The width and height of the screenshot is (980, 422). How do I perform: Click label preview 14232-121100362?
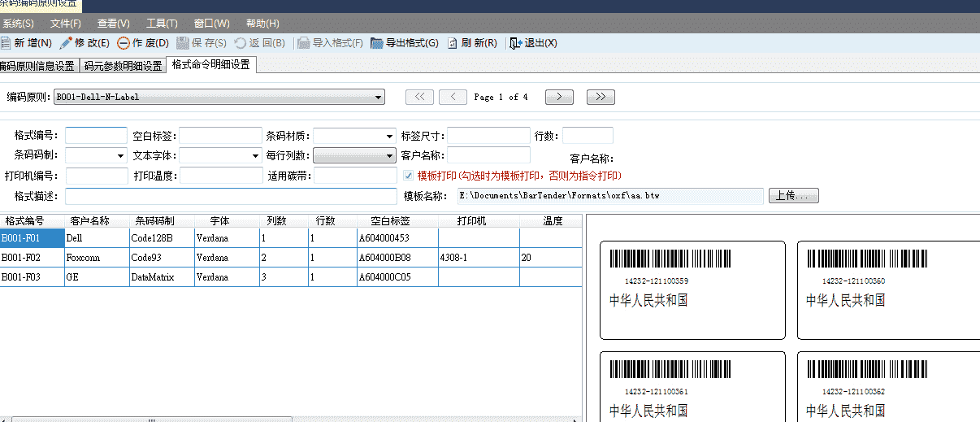(x=888, y=387)
